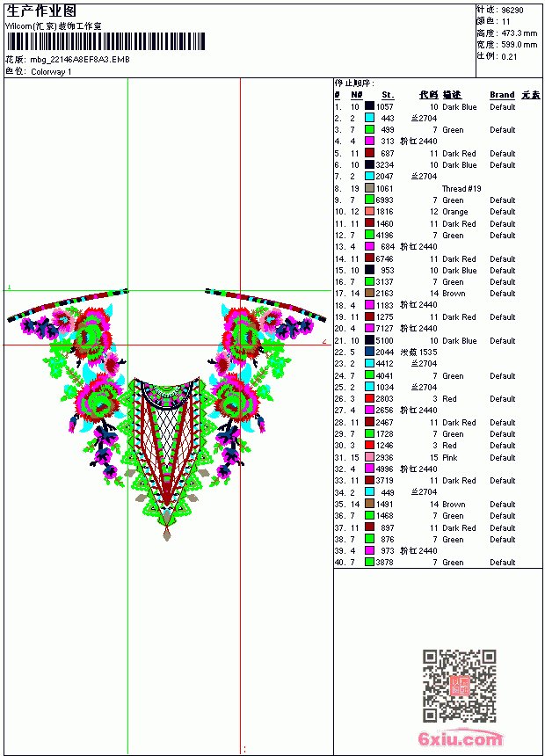Click the Brand column header
Viewport: 545px width, 756px height.
click(x=502, y=95)
